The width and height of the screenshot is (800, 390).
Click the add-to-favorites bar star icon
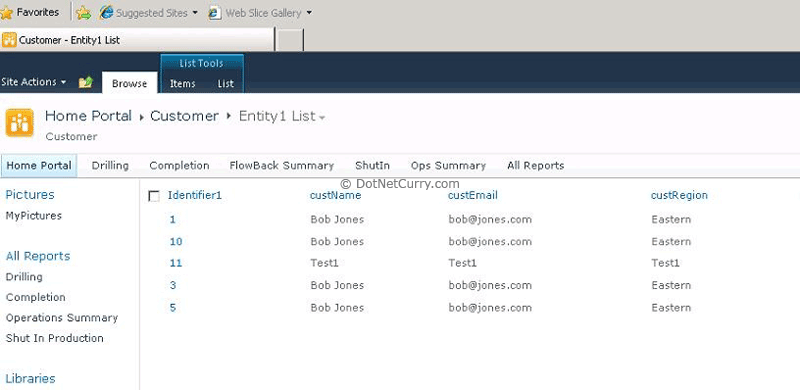point(83,13)
